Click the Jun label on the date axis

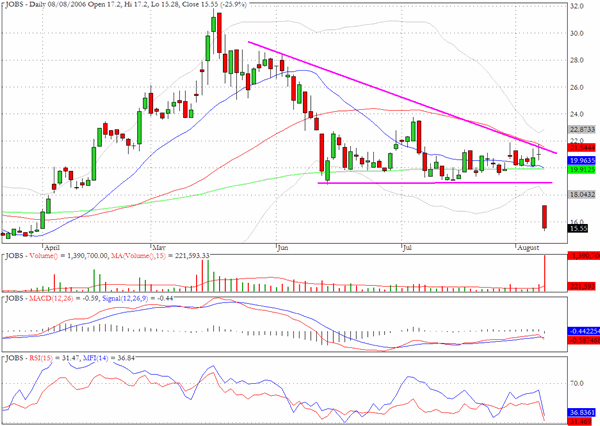coord(282,248)
